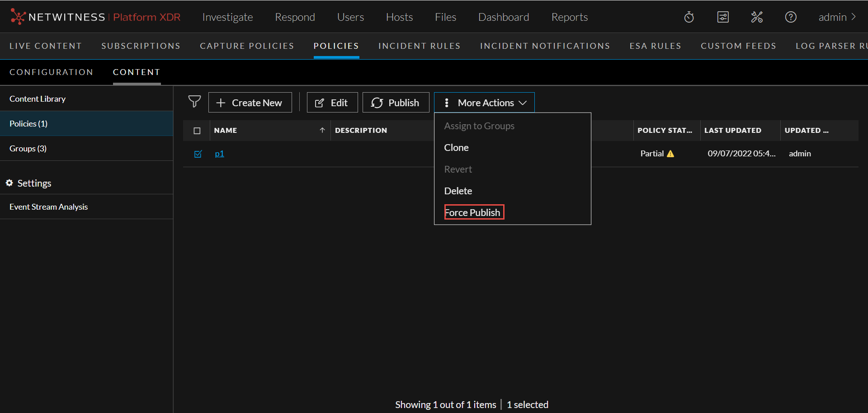Click the Name column sort arrow
The width and height of the screenshot is (868, 413).
point(322,130)
